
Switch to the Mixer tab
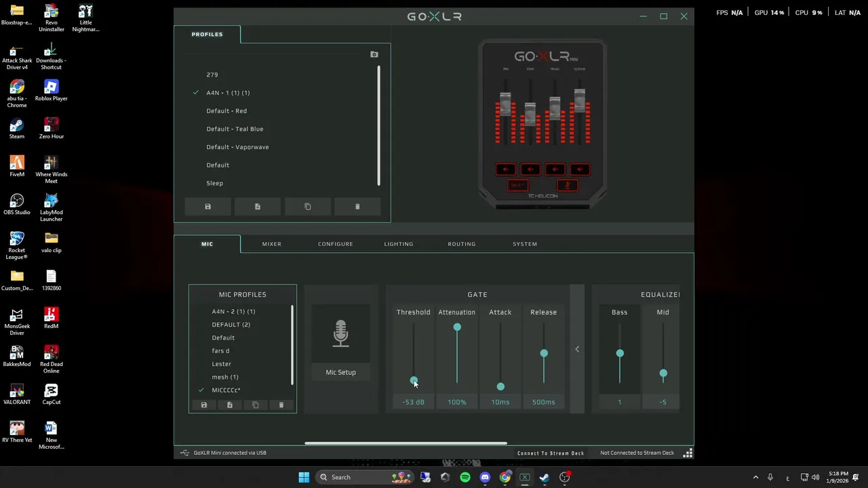[271, 244]
